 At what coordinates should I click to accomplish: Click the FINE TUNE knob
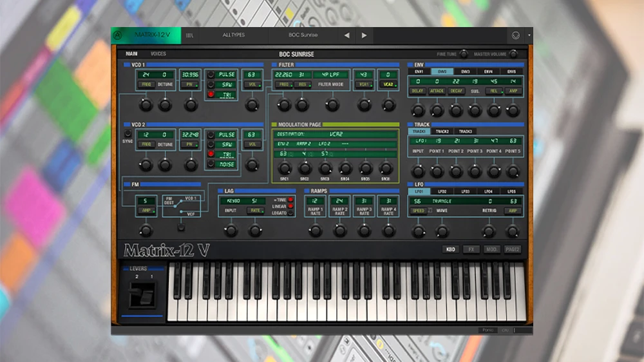464,54
